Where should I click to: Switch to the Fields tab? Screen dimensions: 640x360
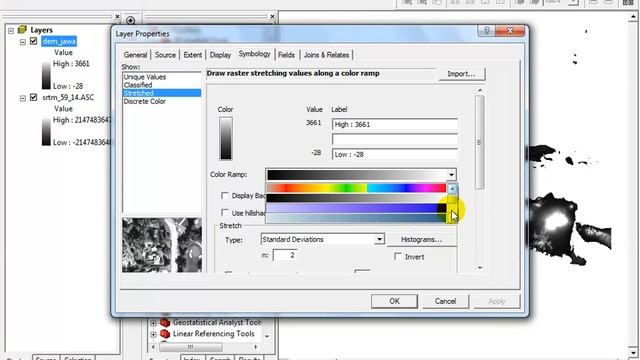click(287, 55)
